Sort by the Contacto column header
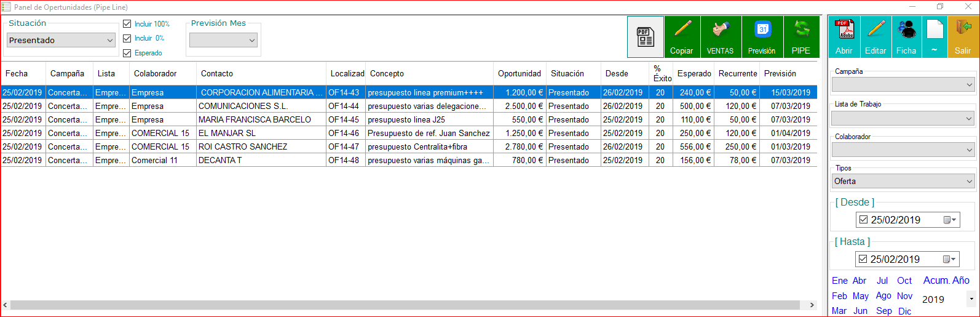This screenshot has width=980, height=317. point(261,73)
